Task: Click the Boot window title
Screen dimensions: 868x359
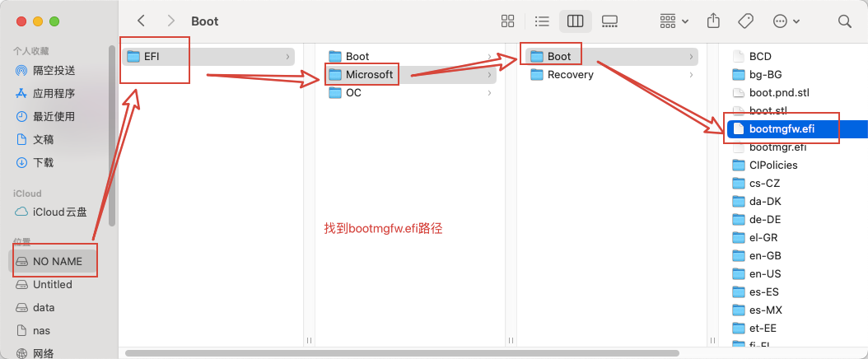Action: coord(205,21)
